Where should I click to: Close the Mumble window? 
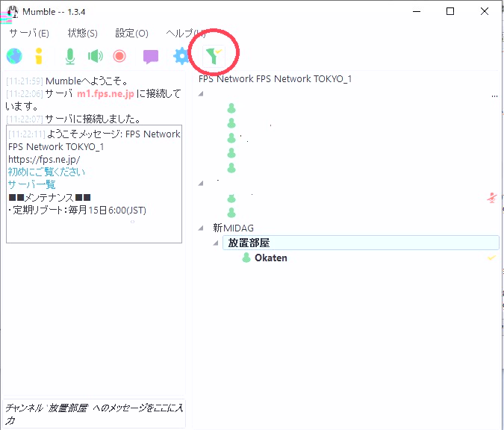click(485, 11)
